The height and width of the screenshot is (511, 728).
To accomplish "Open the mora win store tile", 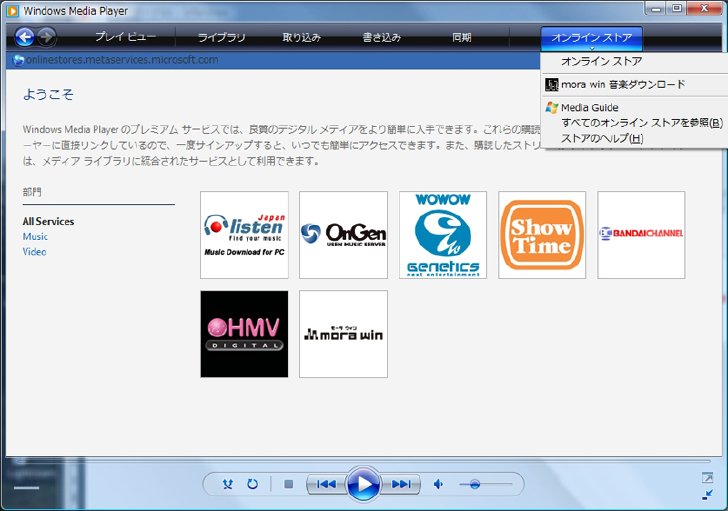I will coord(343,334).
